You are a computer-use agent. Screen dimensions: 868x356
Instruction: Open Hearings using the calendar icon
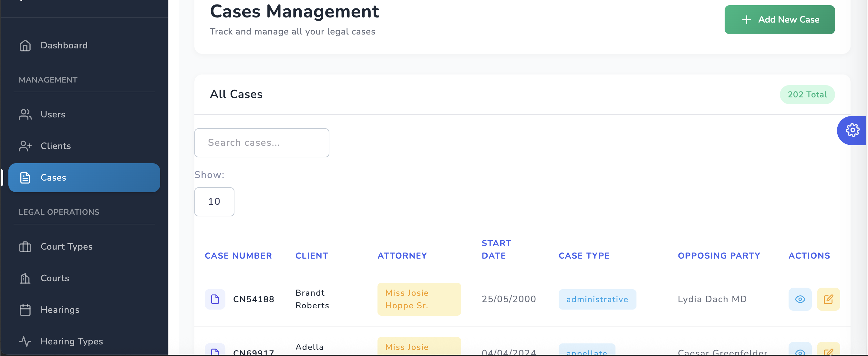pyautogui.click(x=25, y=310)
